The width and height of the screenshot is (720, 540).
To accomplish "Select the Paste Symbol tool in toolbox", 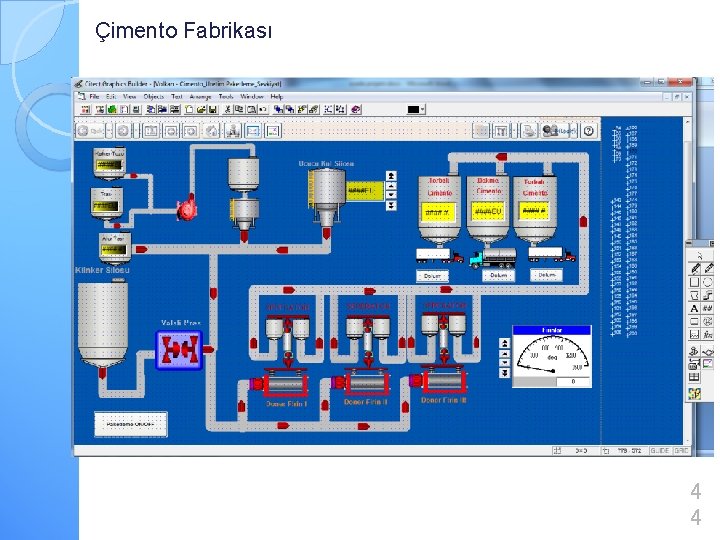I will click(695, 352).
